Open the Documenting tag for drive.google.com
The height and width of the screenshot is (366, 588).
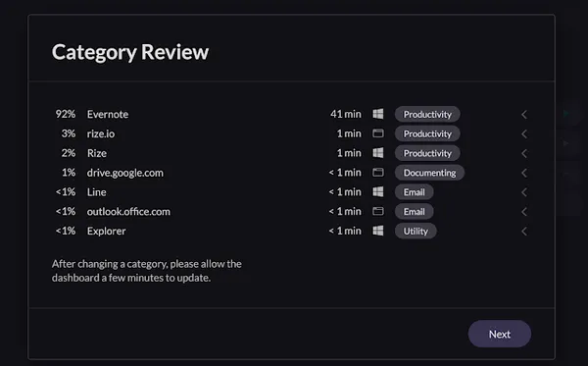(x=429, y=173)
